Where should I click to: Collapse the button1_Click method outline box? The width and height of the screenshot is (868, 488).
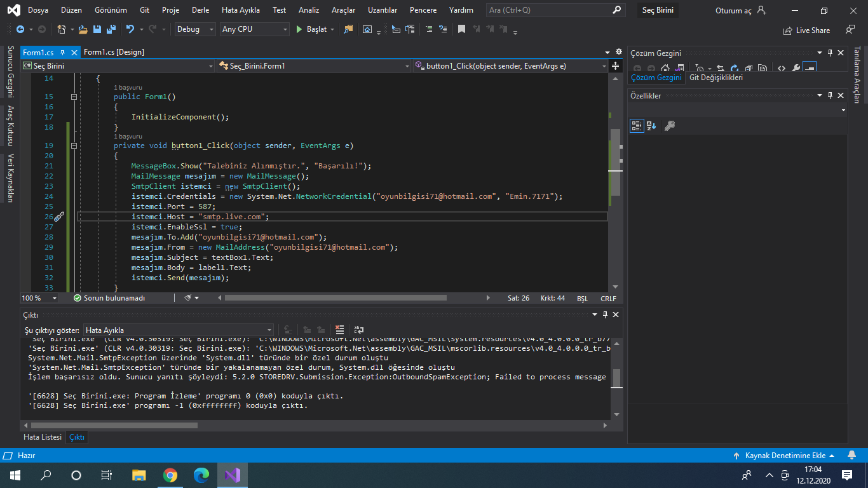(x=74, y=146)
